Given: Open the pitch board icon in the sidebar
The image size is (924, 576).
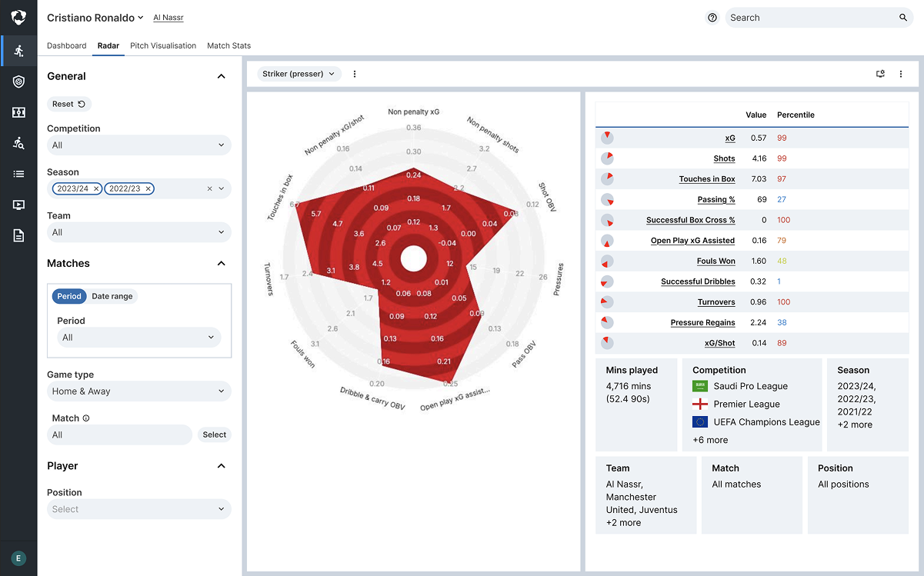Looking at the screenshot, I should 18,112.
